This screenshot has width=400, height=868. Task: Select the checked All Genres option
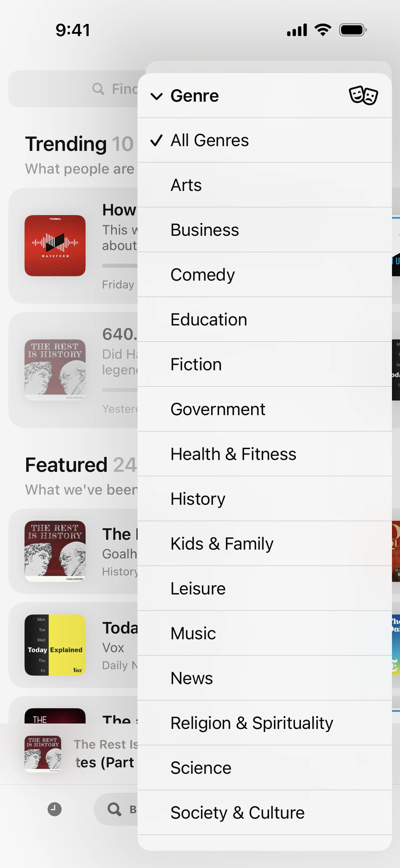pos(209,140)
